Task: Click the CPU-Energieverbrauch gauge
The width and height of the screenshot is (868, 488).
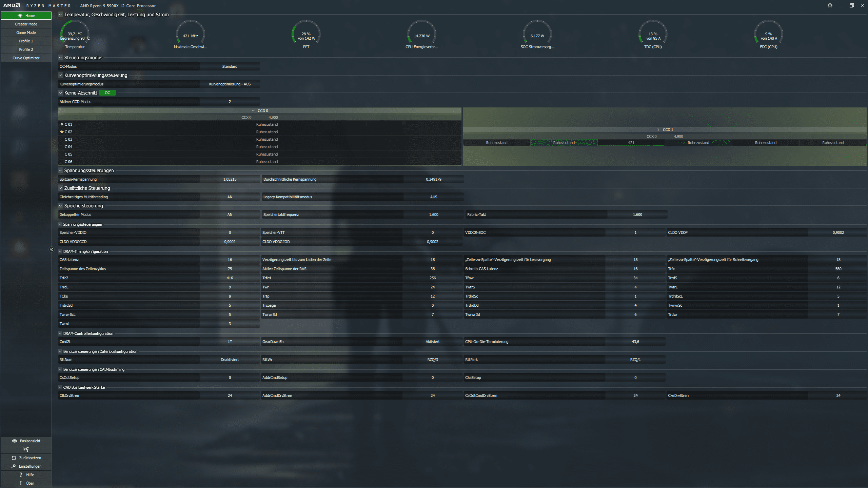Action: pyautogui.click(x=422, y=34)
